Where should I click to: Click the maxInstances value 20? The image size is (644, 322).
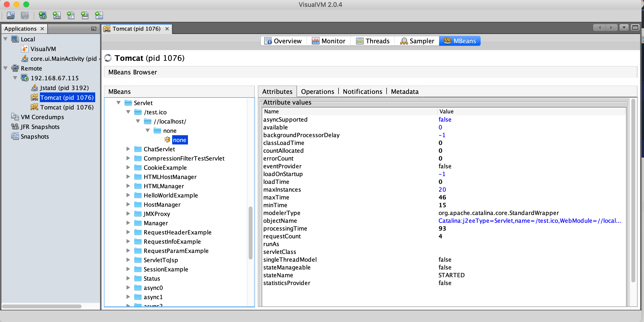(x=442, y=189)
